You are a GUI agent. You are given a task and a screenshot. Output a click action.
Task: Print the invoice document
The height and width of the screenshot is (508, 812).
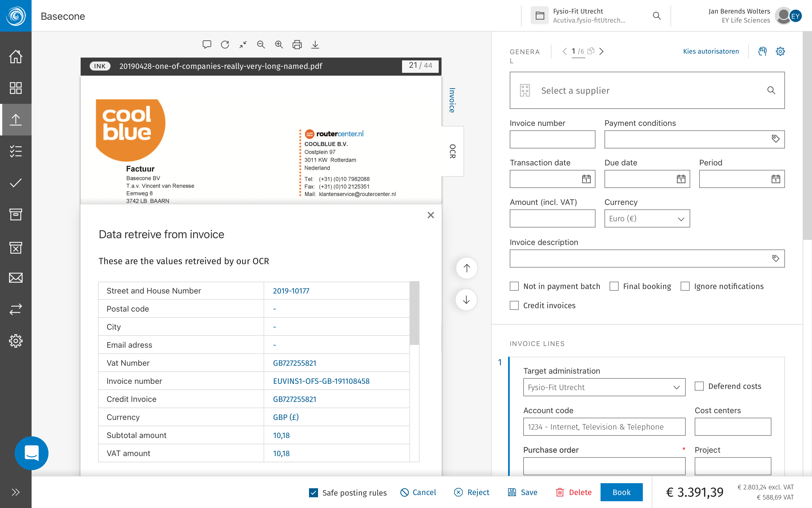[x=297, y=45]
